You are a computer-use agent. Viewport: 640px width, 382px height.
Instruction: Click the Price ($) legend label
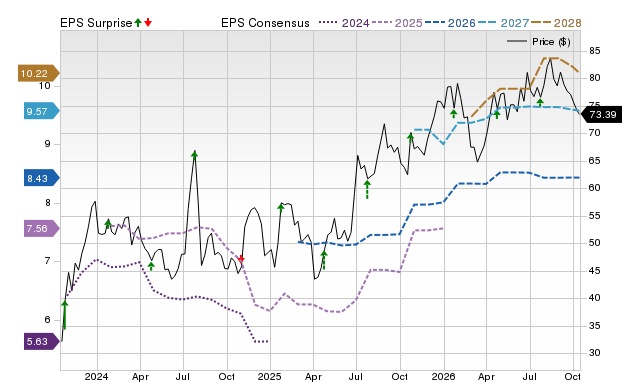[551, 42]
